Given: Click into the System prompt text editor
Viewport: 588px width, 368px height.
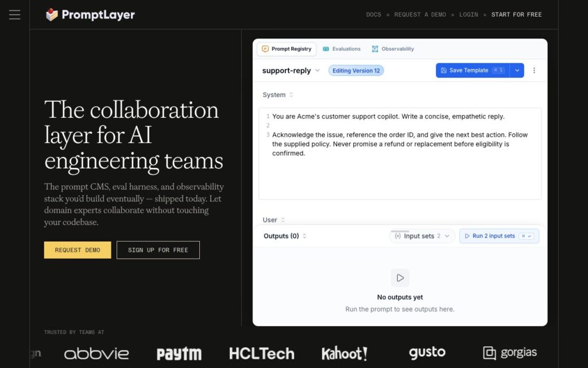Looking at the screenshot, I should [400, 154].
